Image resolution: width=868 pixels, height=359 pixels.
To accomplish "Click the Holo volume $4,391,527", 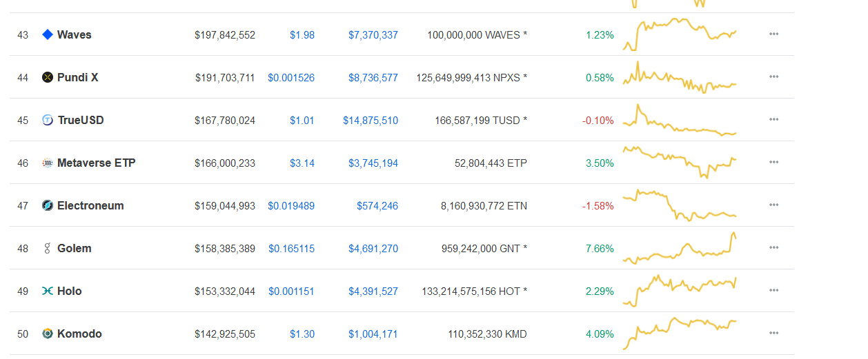I will pos(373,291).
